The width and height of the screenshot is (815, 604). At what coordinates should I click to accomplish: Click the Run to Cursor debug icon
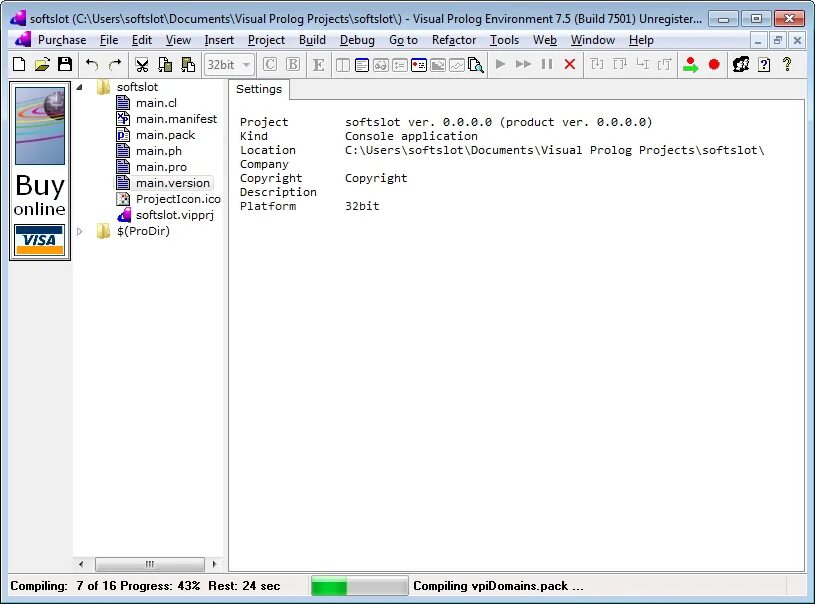click(665, 64)
